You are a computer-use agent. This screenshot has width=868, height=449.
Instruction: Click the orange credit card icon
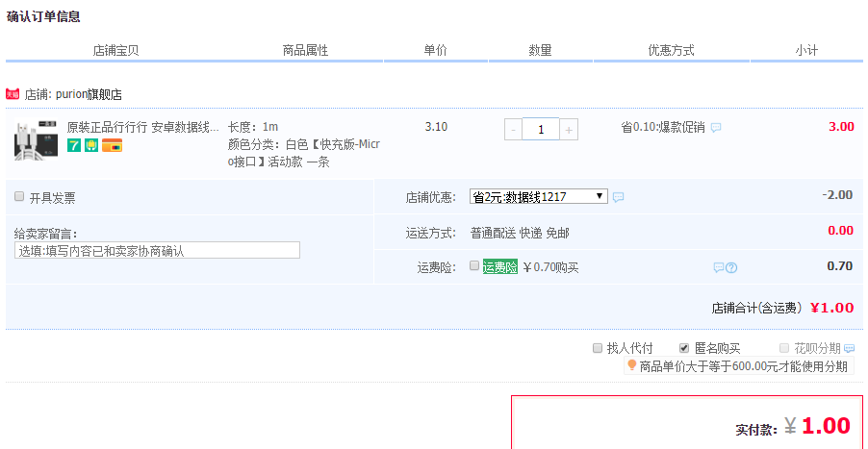point(113,145)
